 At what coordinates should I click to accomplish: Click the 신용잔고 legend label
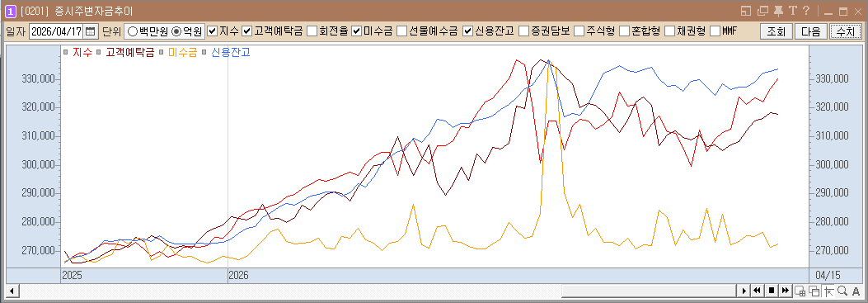pos(230,53)
